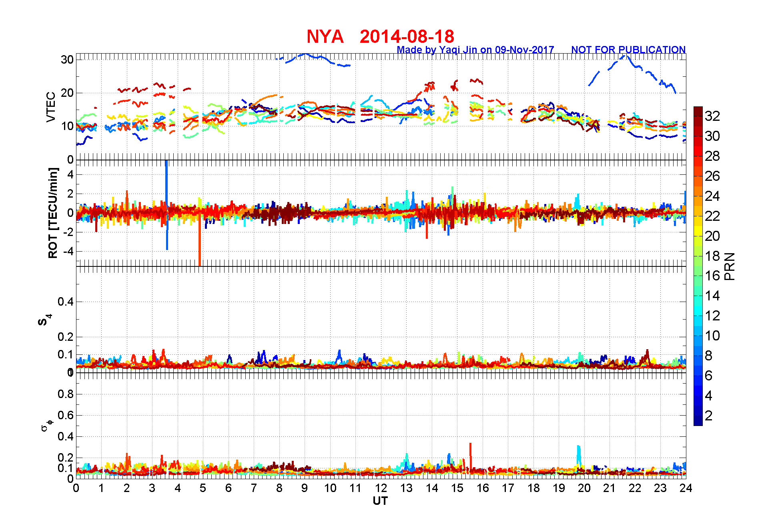Click the ROT [TECU/min] axis label
762x532 pixels.
53,213
